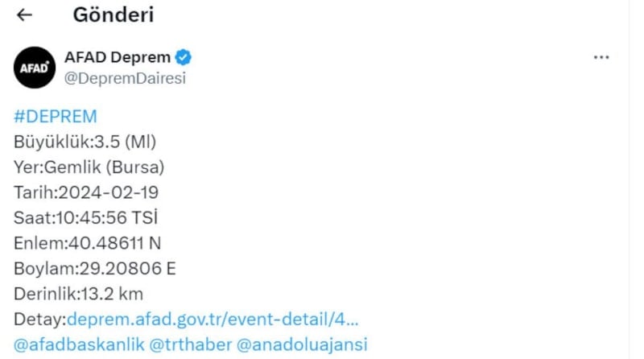Image resolution: width=644 pixels, height=359 pixels.
Task: Click the Tarih:2024-02-19 text line
Action: [x=86, y=193]
